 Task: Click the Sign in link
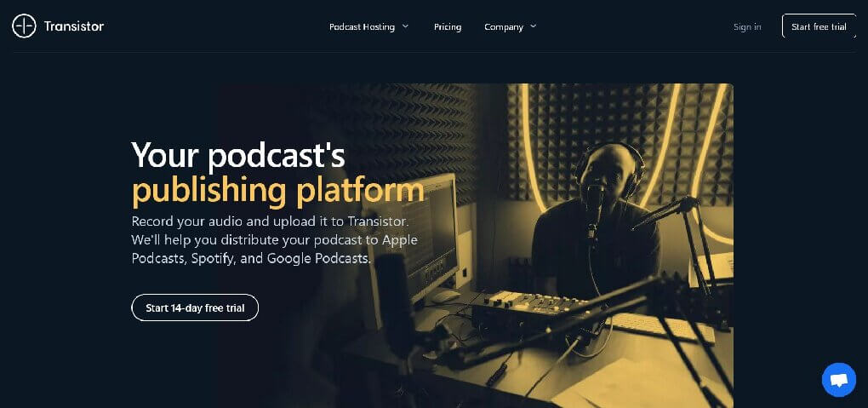coord(747,26)
